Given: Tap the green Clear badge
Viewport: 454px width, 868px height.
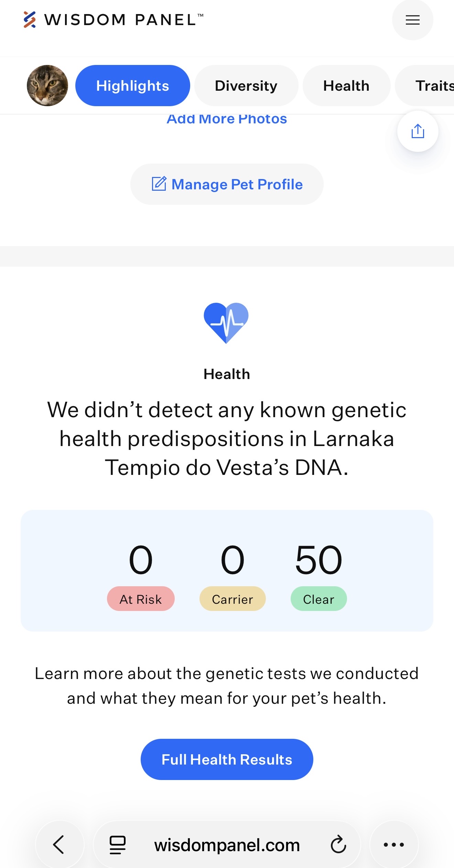Looking at the screenshot, I should pos(318,599).
